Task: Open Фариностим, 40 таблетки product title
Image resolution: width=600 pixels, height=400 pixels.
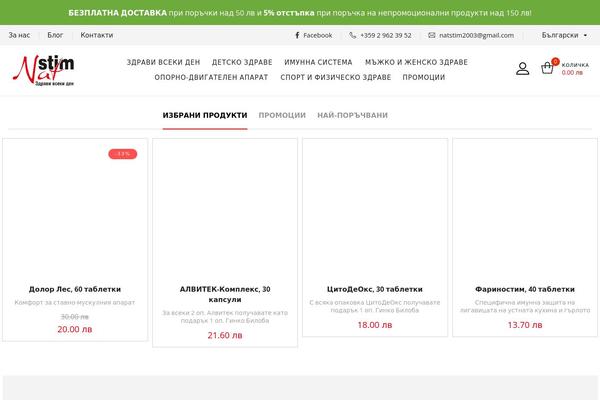Action: (x=525, y=289)
